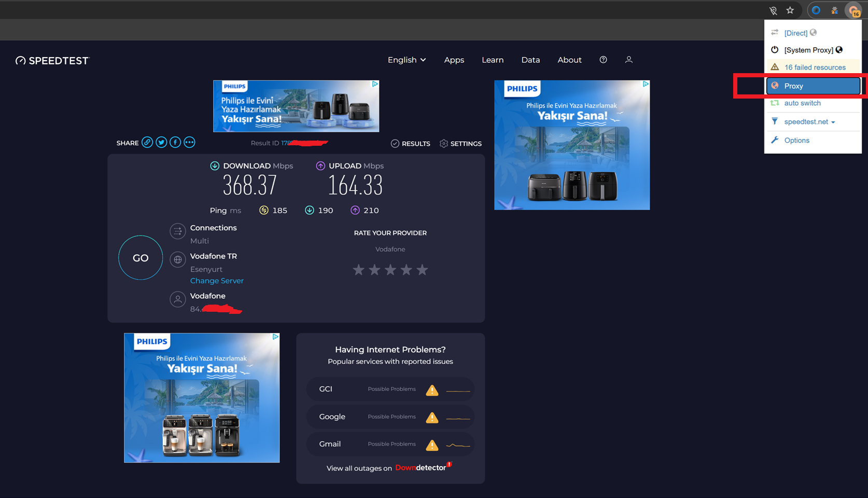Share result on Facebook
Image resolution: width=868 pixels, height=498 pixels.
(x=175, y=142)
